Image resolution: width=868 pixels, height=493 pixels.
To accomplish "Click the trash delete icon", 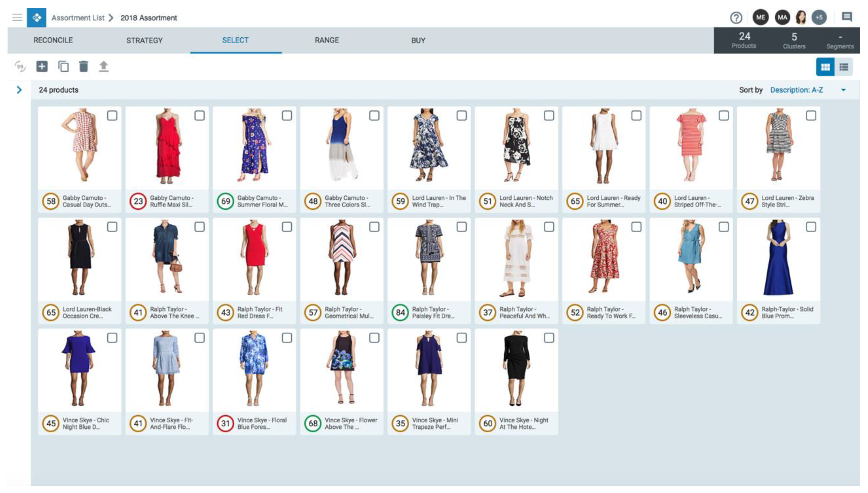I will (x=83, y=66).
